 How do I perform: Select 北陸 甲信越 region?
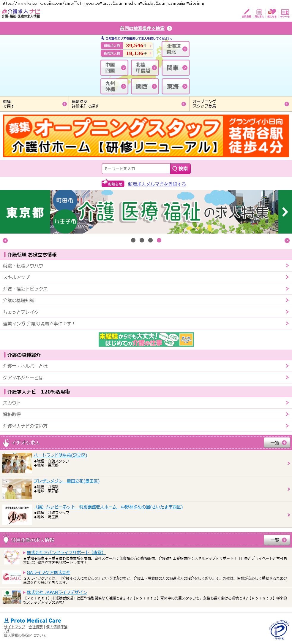pyautogui.click(x=145, y=68)
